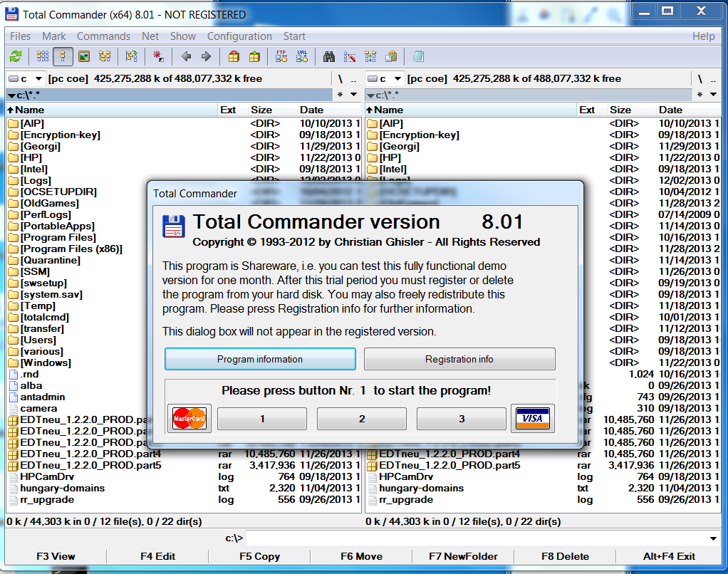Click right panel path bar c:\*.*

tap(529, 95)
